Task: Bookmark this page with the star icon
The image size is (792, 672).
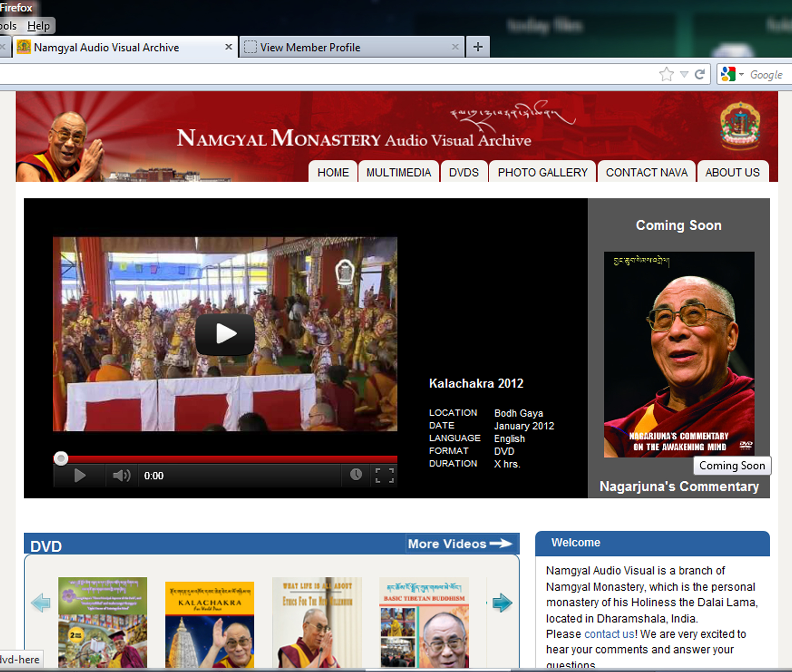Action: click(x=666, y=74)
